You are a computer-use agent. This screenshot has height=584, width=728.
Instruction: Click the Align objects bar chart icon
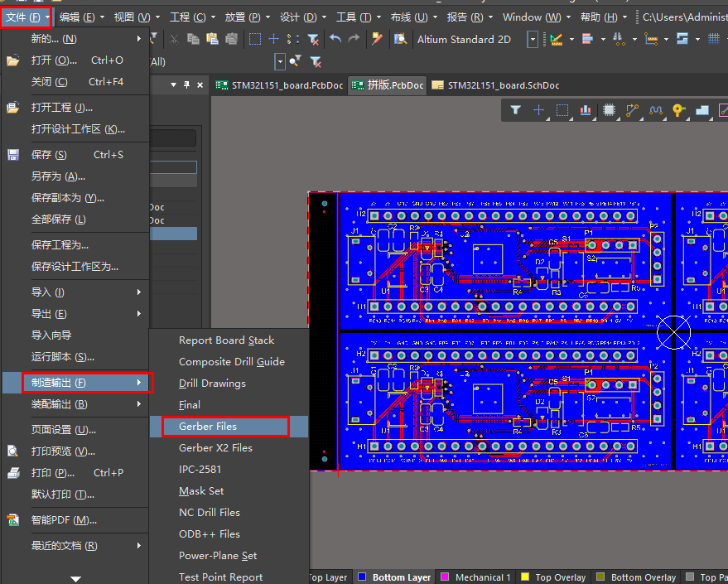586,110
